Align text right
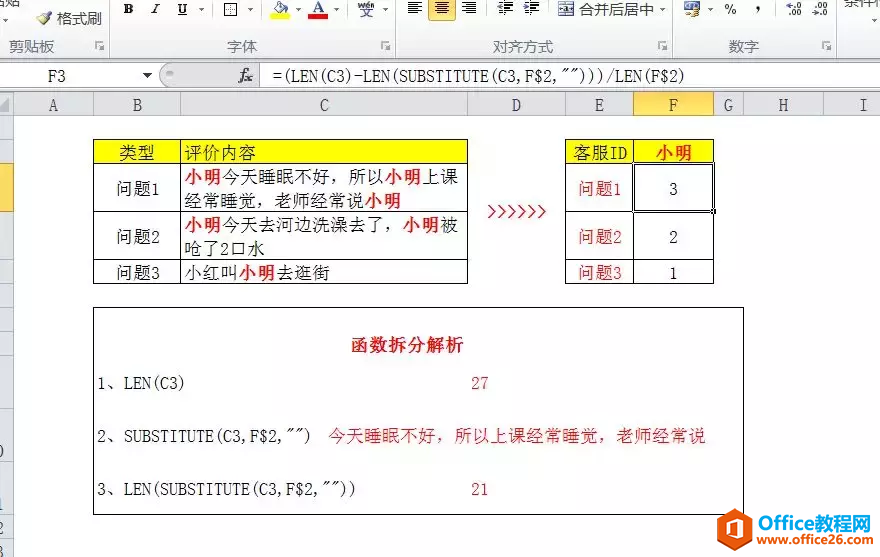 [x=469, y=8]
